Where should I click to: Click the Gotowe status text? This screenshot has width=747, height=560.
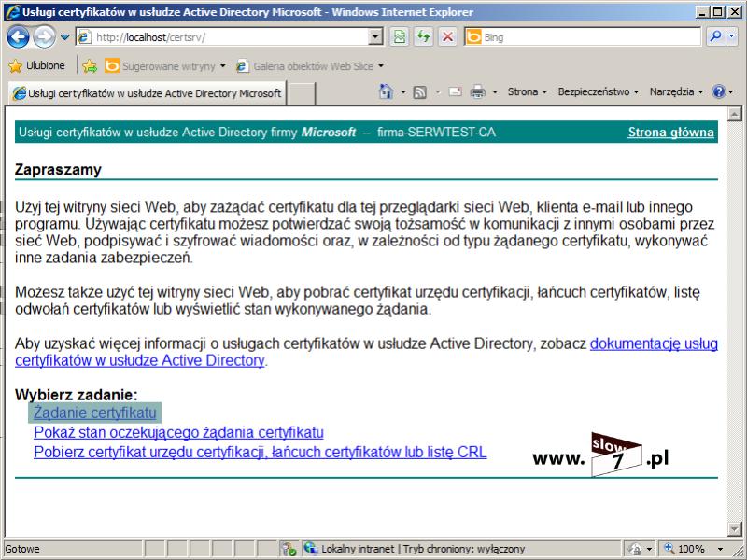(22, 549)
